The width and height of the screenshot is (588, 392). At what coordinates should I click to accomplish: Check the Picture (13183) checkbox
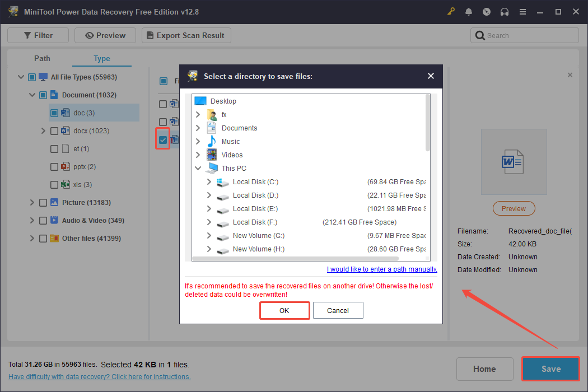(43, 203)
